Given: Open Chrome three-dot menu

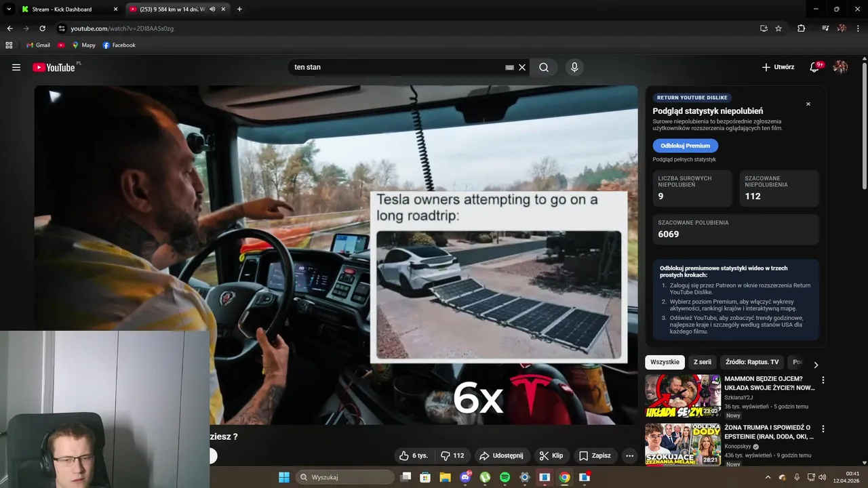Looking at the screenshot, I should click(859, 28).
